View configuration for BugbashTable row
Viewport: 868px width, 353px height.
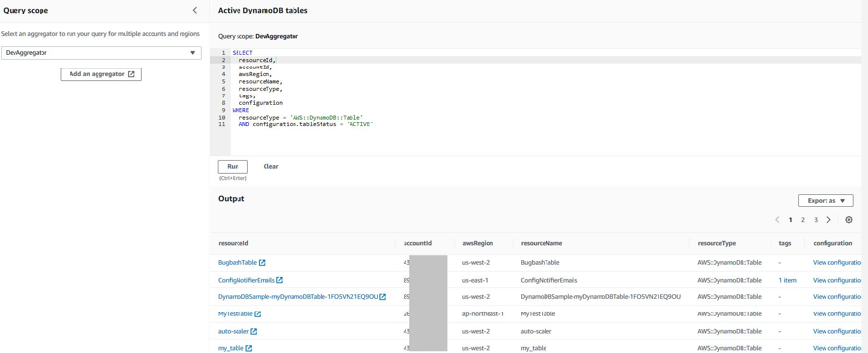(837, 262)
